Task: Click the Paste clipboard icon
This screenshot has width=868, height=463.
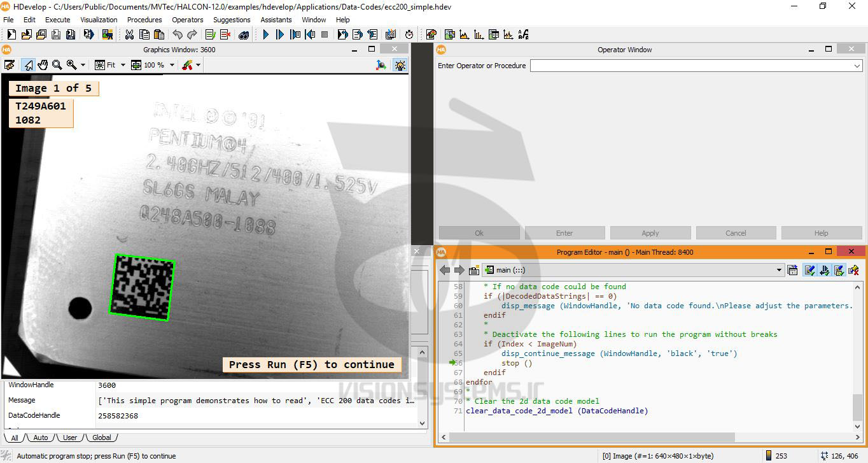Action: (x=158, y=34)
